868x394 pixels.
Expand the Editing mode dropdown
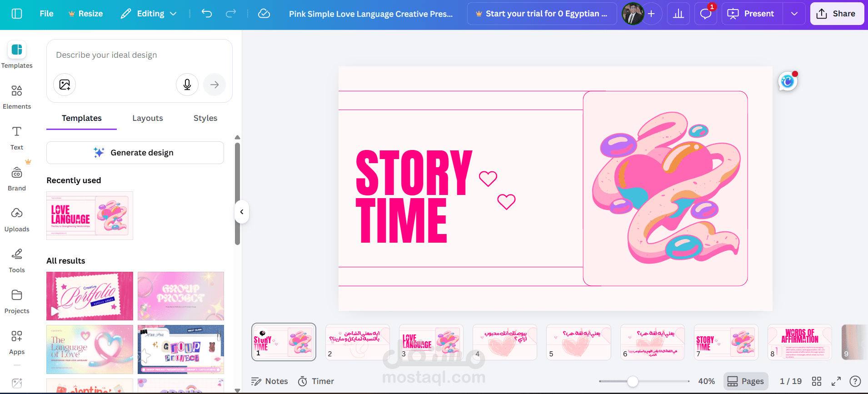click(x=149, y=14)
